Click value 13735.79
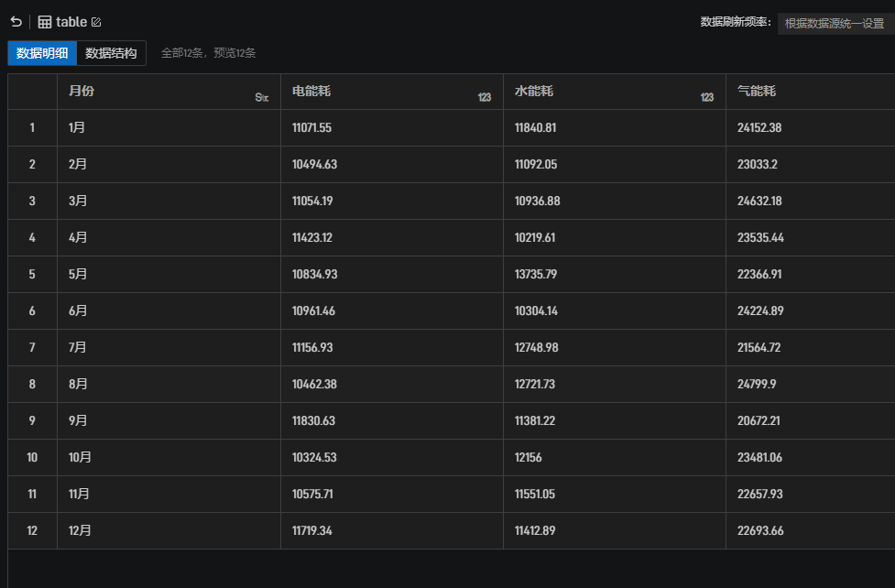895x588 pixels. (536, 274)
